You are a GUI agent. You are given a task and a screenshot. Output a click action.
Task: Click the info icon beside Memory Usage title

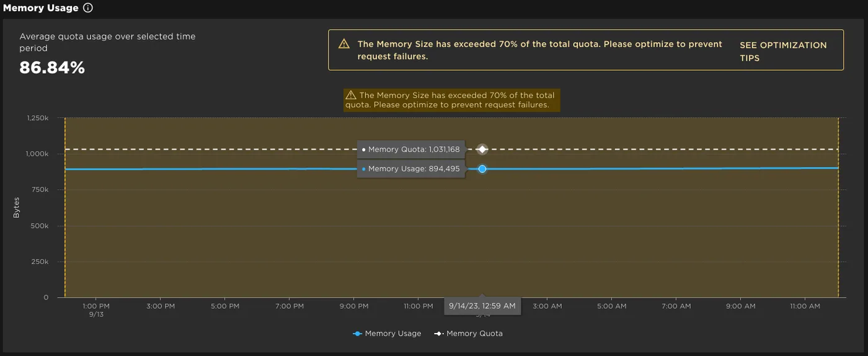click(x=88, y=8)
